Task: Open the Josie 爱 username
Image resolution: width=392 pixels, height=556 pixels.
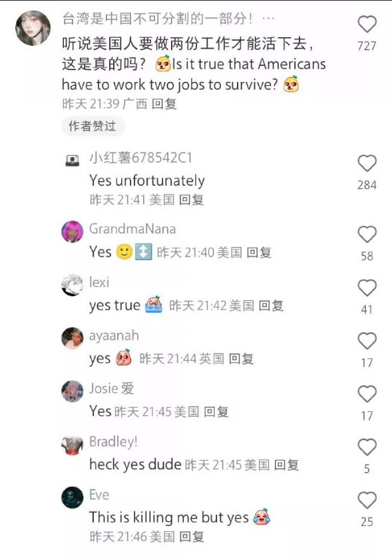Action: click(112, 388)
